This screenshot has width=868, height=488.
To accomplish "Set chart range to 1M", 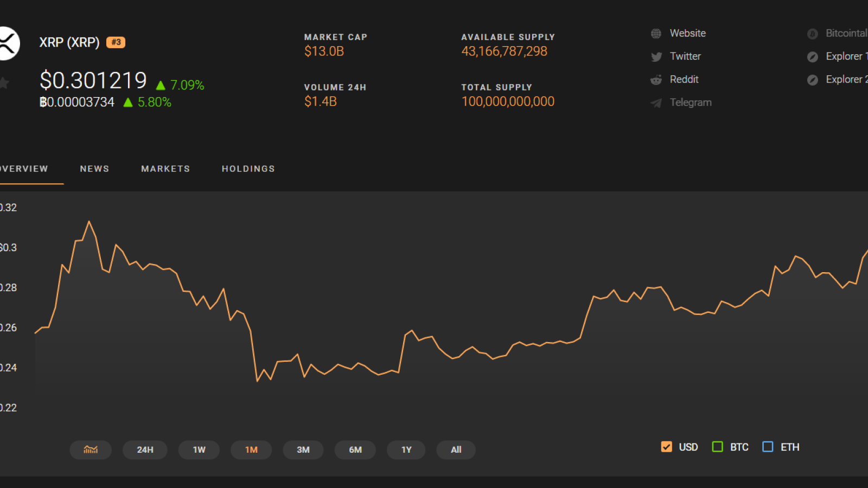I will click(x=251, y=450).
